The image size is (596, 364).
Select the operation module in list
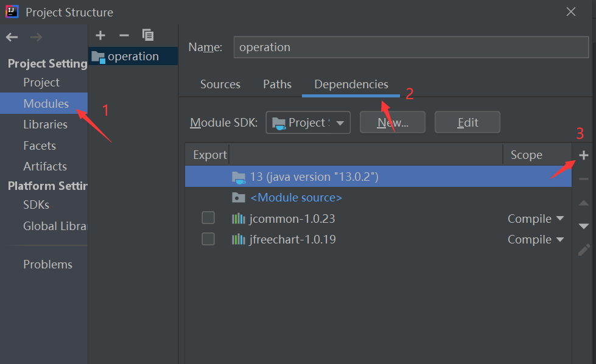(x=133, y=56)
